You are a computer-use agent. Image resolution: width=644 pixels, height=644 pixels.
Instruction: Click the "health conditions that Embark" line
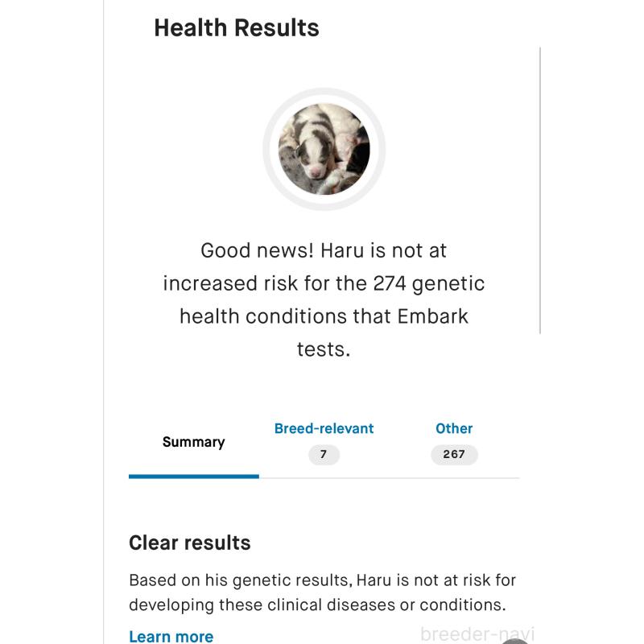click(x=324, y=316)
